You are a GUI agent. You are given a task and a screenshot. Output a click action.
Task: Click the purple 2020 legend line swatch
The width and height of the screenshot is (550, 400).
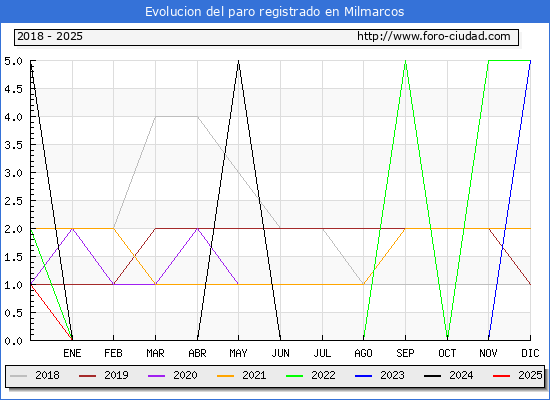click(x=156, y=376)
